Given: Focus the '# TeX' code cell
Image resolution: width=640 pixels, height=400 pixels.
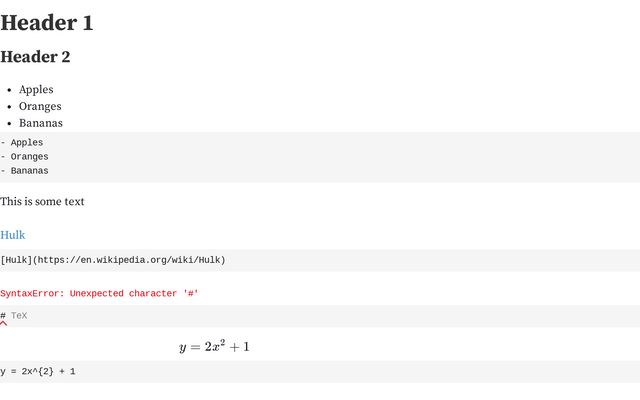Looking at the screenshot, I should click(320, 316).
